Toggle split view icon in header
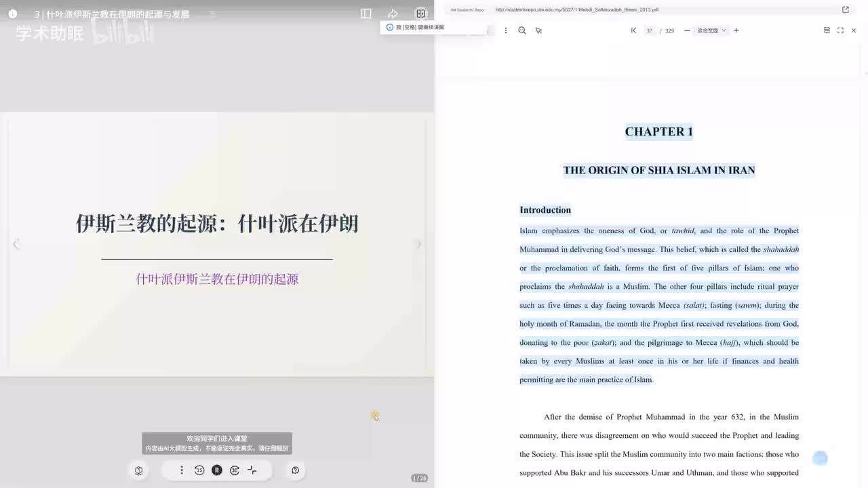The height and width of the screenshot is (488, 868). (x=420, y=14)
